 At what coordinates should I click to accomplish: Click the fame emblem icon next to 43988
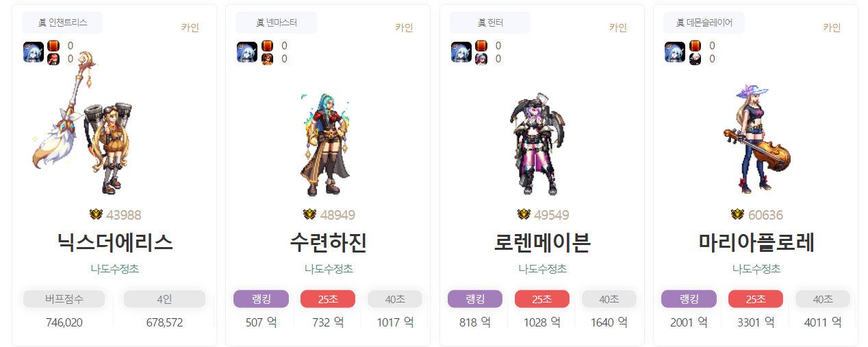[x=96, y=215]
